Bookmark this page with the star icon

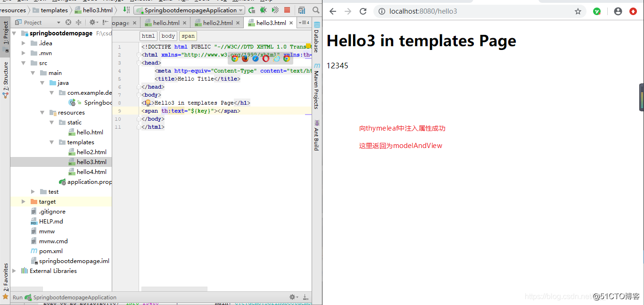pos(578,11)
